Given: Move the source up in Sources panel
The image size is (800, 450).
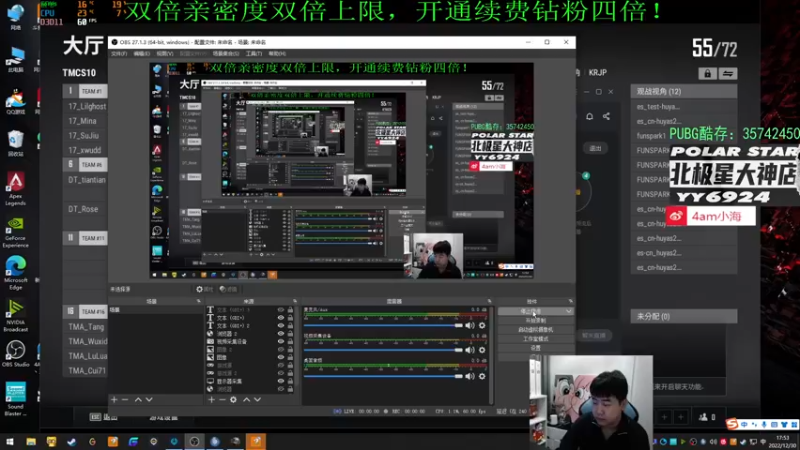Looking at the screenshot, I should 246,399.
